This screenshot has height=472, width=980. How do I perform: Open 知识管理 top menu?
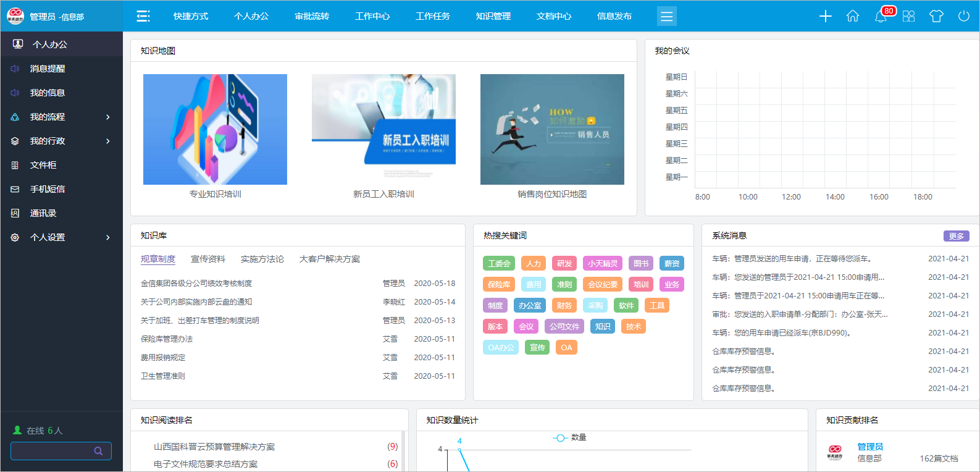pyautogui.click(x=493, y=16)
